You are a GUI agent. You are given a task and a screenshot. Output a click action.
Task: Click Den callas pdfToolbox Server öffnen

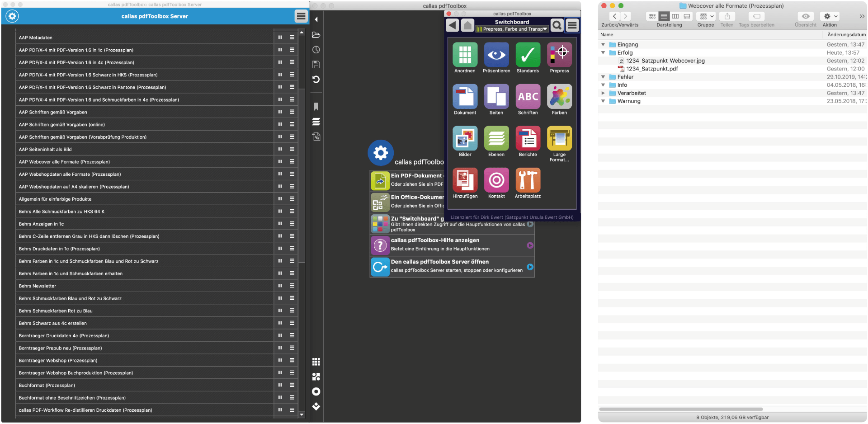pos(452,267)
